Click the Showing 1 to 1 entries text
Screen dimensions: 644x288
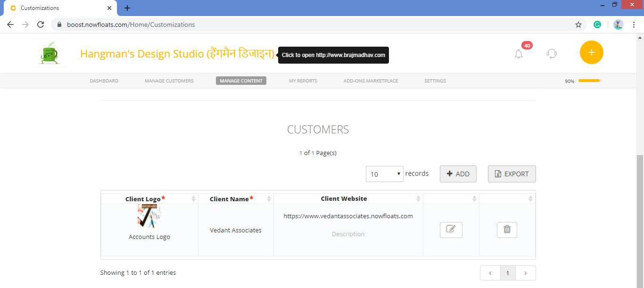(138, 272)
